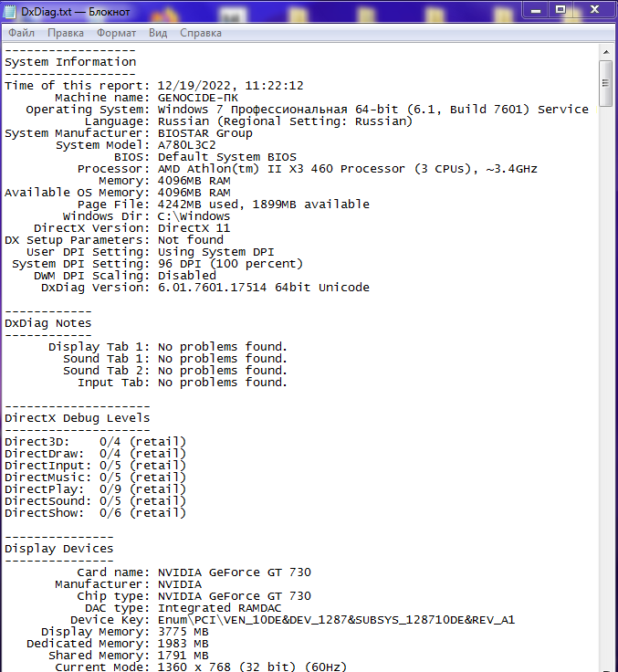The width and height of the screenshot is (618, 672).
Task: Click 'Russian (Regional Setting: Russian)' text
Action: tap(285, 121)
